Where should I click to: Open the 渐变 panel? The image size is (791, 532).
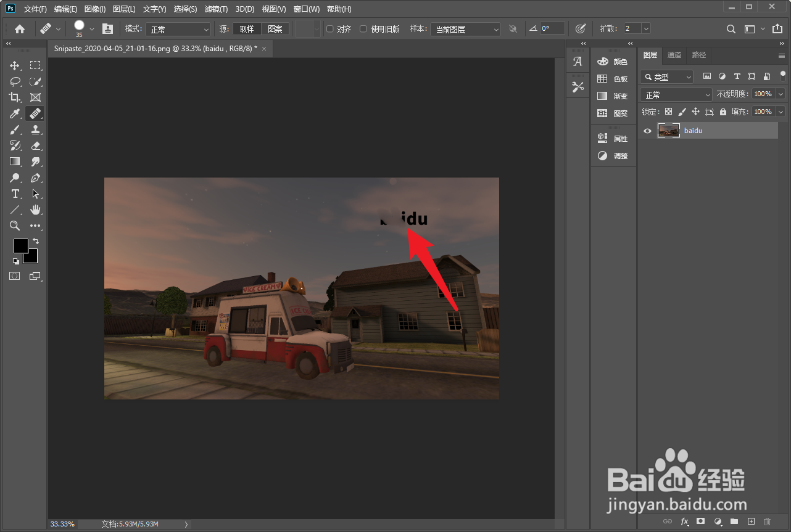point(613,96)
